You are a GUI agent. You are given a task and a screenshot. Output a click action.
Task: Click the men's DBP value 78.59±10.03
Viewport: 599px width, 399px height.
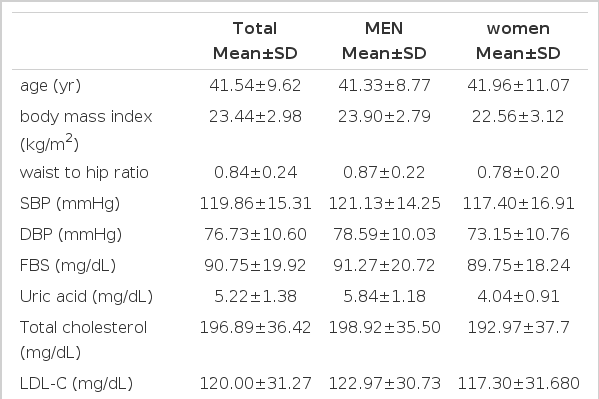(x=384, y=234)
